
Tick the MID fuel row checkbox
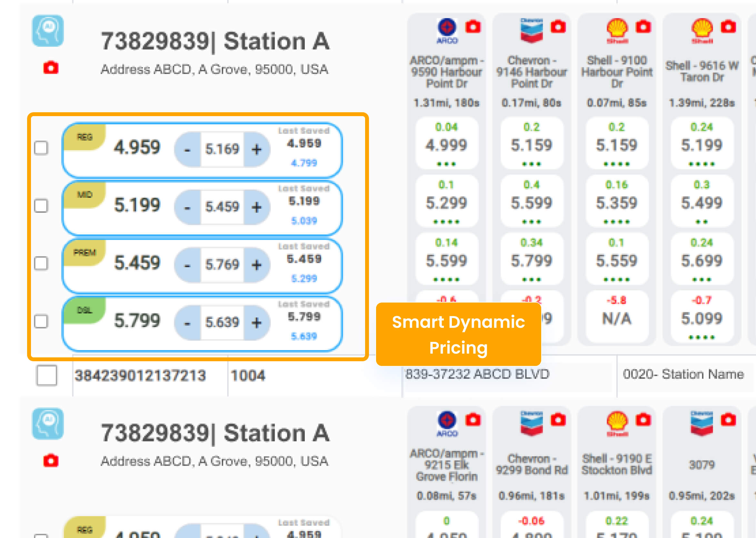click(41, 206)
